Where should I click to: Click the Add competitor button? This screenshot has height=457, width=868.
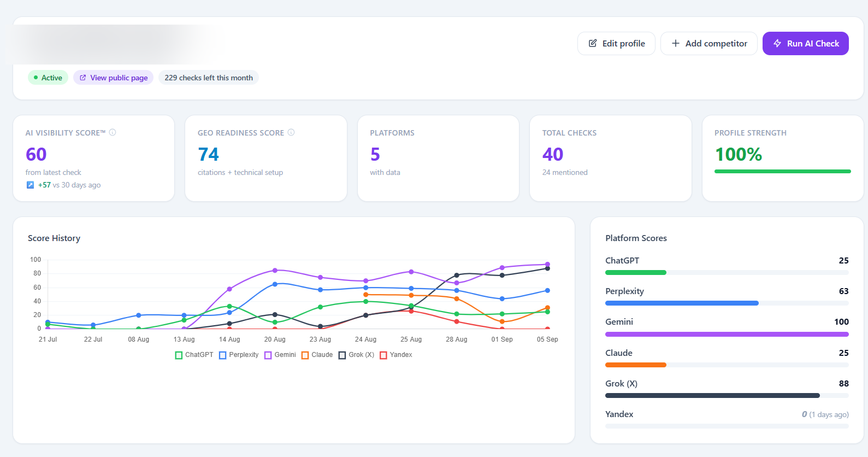(x=709, y=44)
